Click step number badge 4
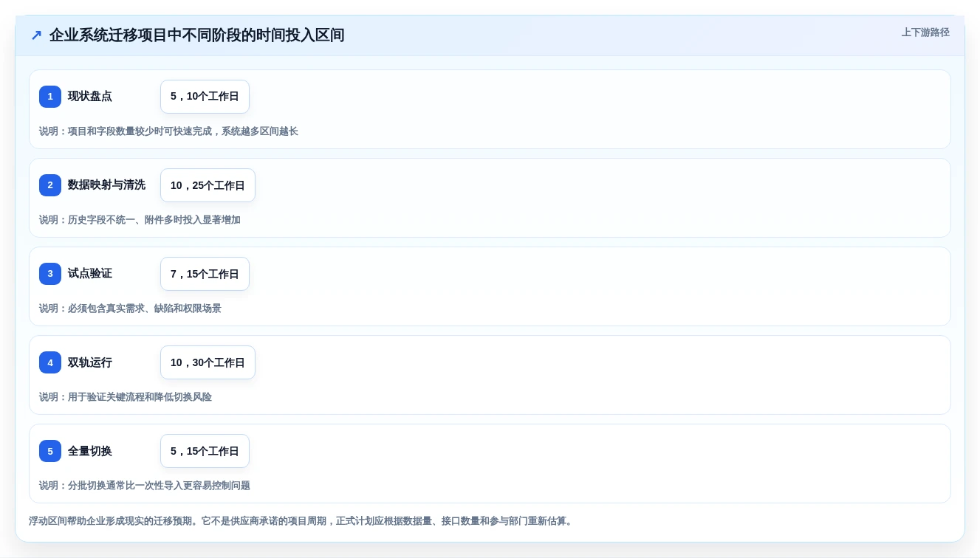The image size is (980, 558). coord(50,362)
